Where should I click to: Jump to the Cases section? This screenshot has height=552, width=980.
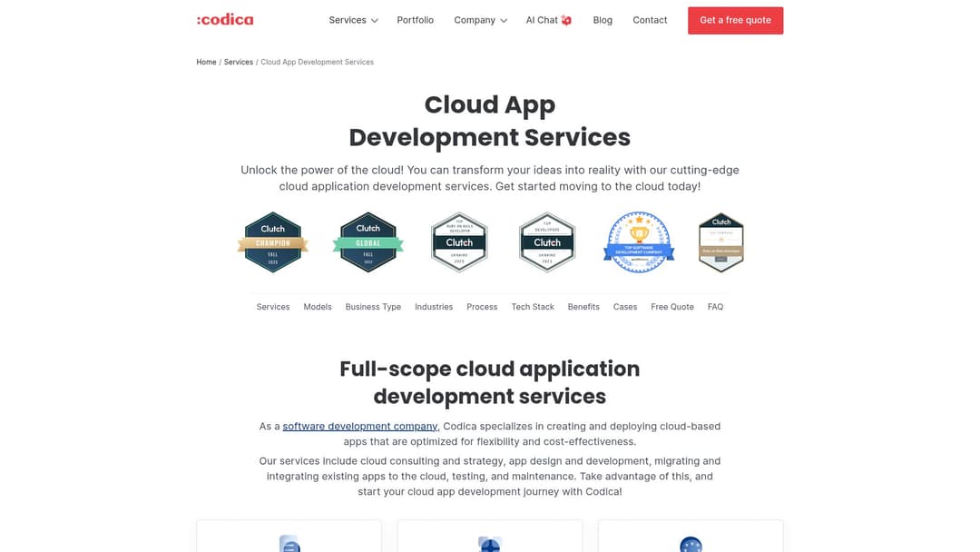pos(625,307)
